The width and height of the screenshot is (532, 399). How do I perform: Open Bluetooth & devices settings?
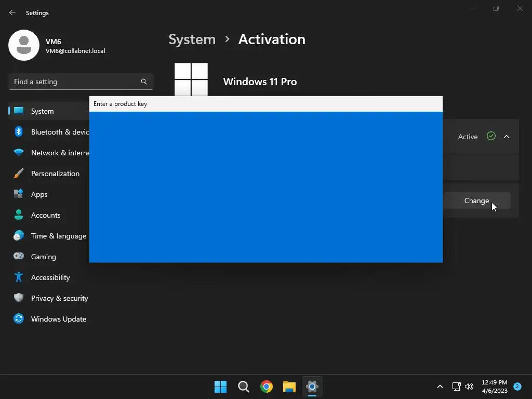(x=48, y=132)
